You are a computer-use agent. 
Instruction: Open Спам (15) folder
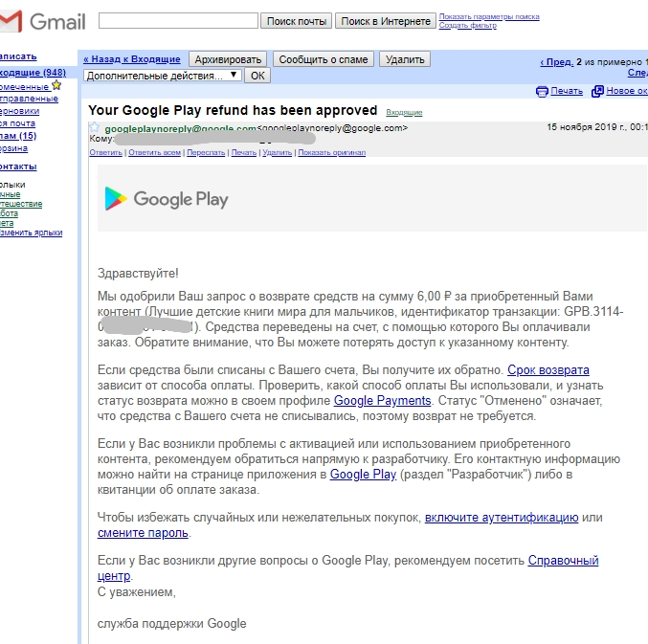pyautogui.click(x=18, y=136)
